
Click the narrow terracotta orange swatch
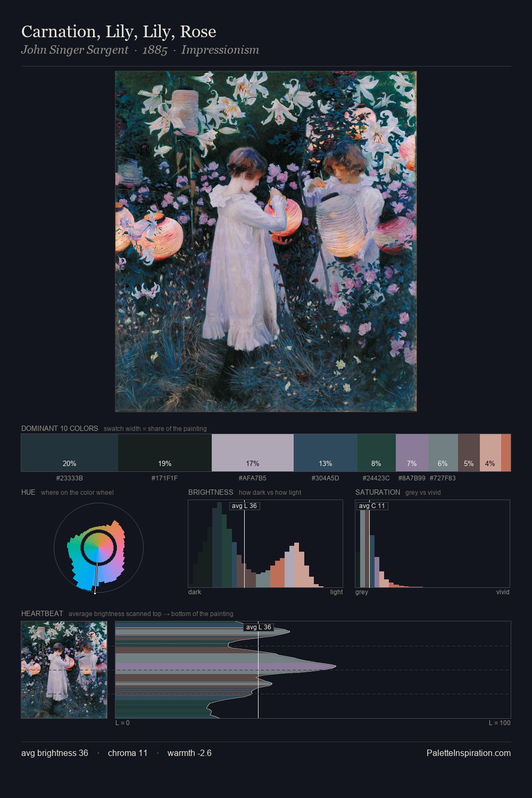pyautogui.click(x=506, y=453)
